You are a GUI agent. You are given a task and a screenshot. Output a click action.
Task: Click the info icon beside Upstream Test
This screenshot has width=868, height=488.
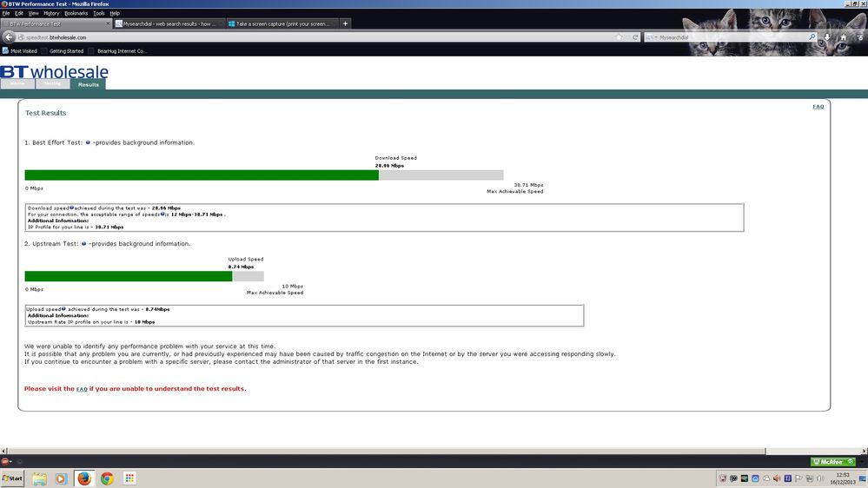point(83,243)
